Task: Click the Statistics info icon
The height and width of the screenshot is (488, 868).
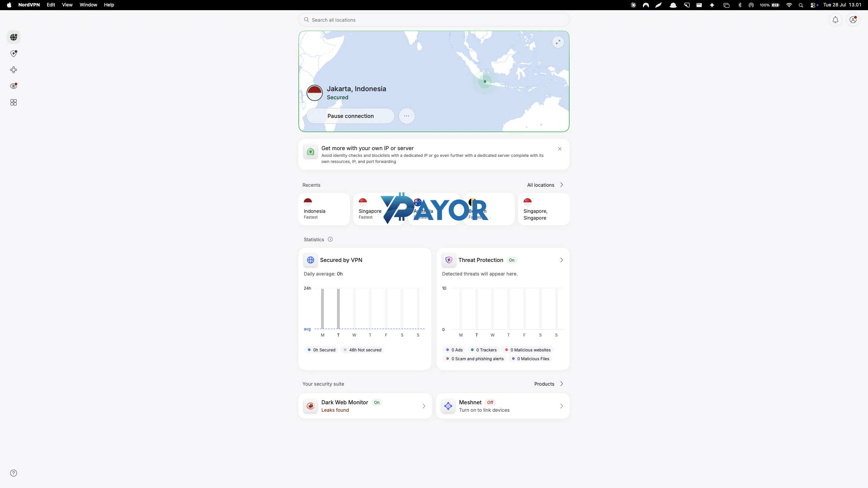Action: pos(330,239)
